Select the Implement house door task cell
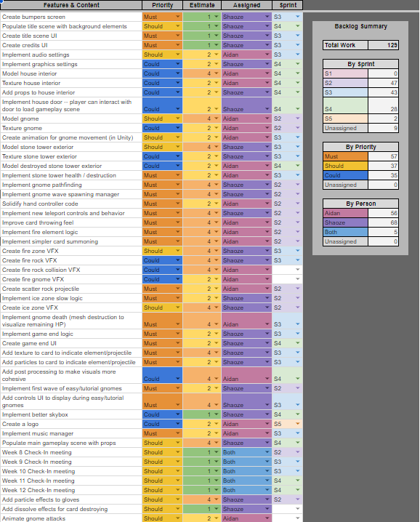420x522 pixels. [x=71, y=105]
